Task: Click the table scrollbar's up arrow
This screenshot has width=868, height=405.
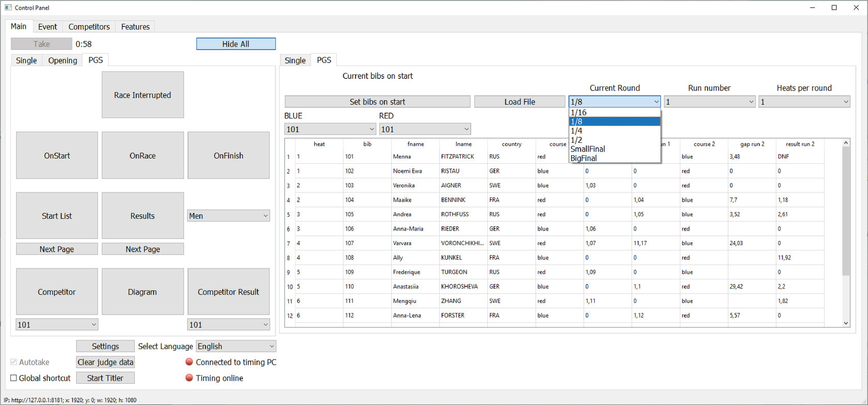Action: click(846, 143)
